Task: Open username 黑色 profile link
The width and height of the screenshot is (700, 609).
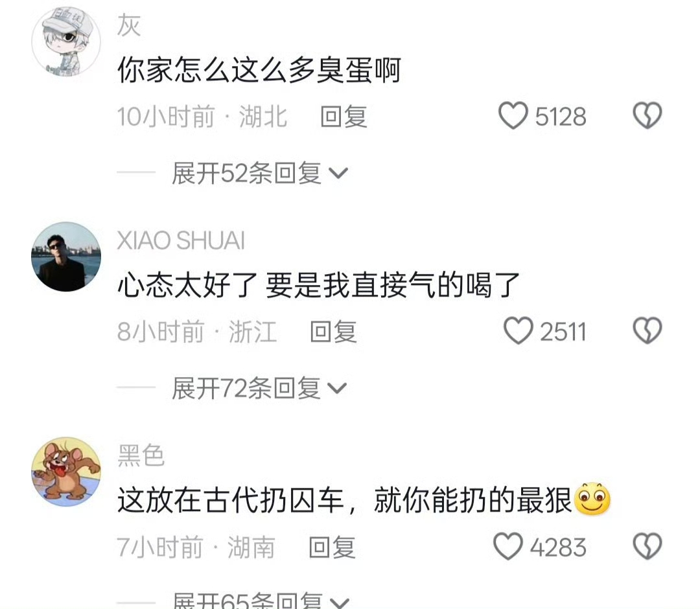Action: 141,455
